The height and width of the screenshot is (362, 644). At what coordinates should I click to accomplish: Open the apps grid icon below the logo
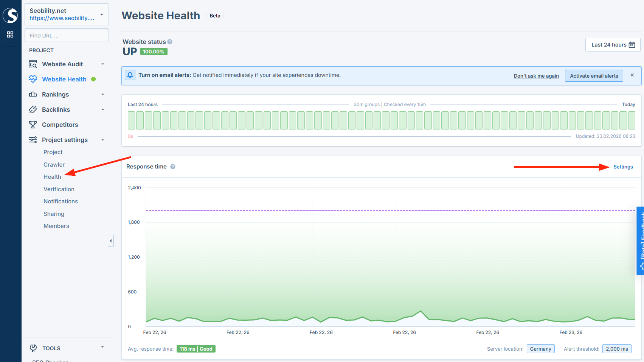(10, 34)
